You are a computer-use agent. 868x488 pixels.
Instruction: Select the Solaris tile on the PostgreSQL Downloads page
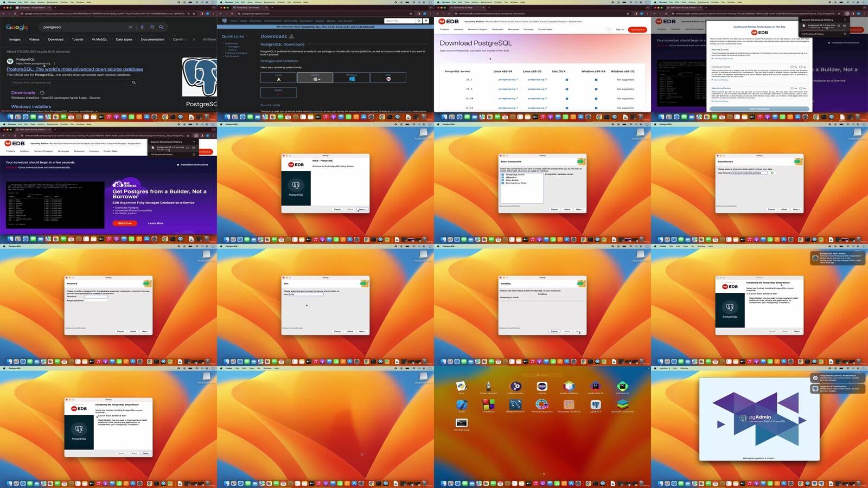[278, 92]
